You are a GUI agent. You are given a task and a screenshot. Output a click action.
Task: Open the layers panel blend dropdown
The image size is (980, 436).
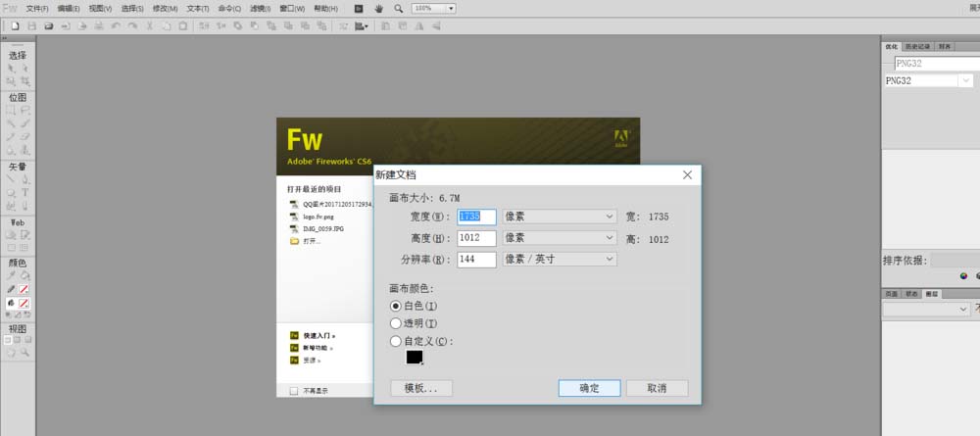(926, 309)
